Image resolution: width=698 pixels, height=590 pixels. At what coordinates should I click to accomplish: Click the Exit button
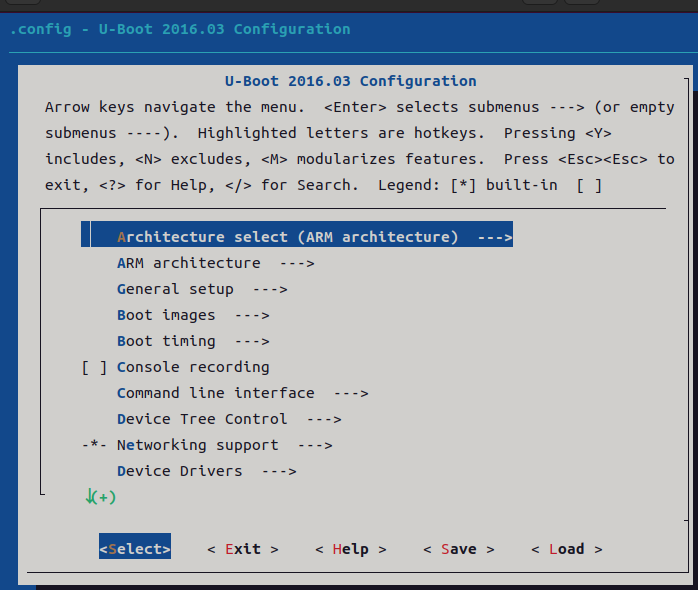tap(243, 549)
